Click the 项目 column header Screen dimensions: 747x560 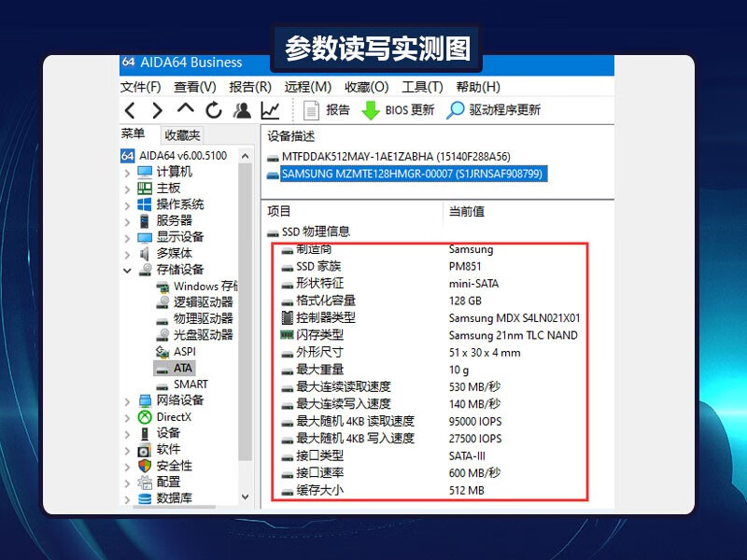click(x=278, y=211)
